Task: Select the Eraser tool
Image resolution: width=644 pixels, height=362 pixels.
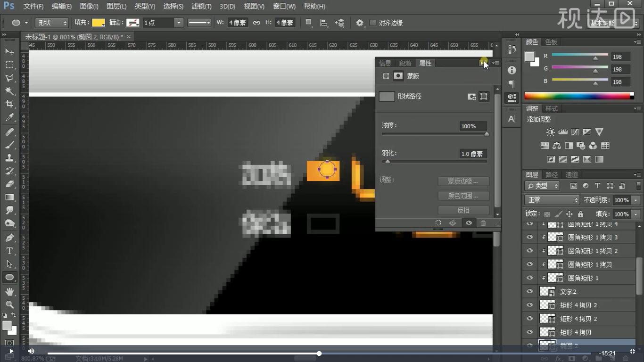Action: pyautogui.click(x=9, y=184)
